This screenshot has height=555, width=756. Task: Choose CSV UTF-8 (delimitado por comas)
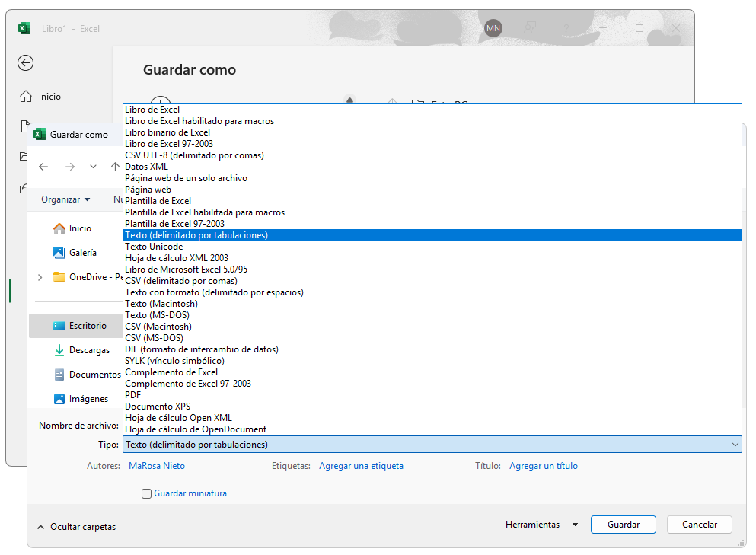[x=432, y=155]
